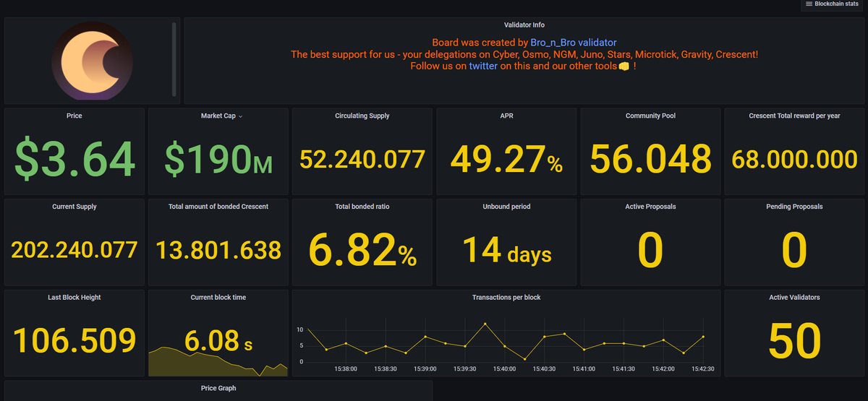
Task: Open the Price panel title
Action: coord(74,116)
